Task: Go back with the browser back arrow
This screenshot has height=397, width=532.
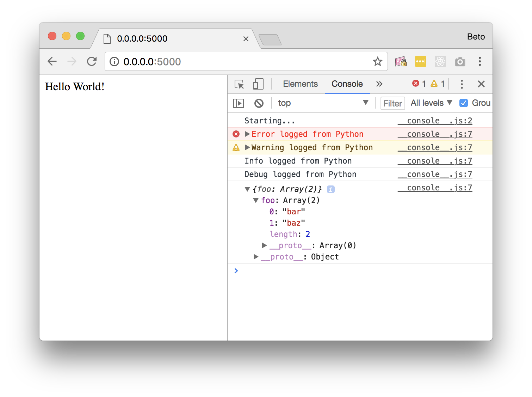Action: point(52,61)
